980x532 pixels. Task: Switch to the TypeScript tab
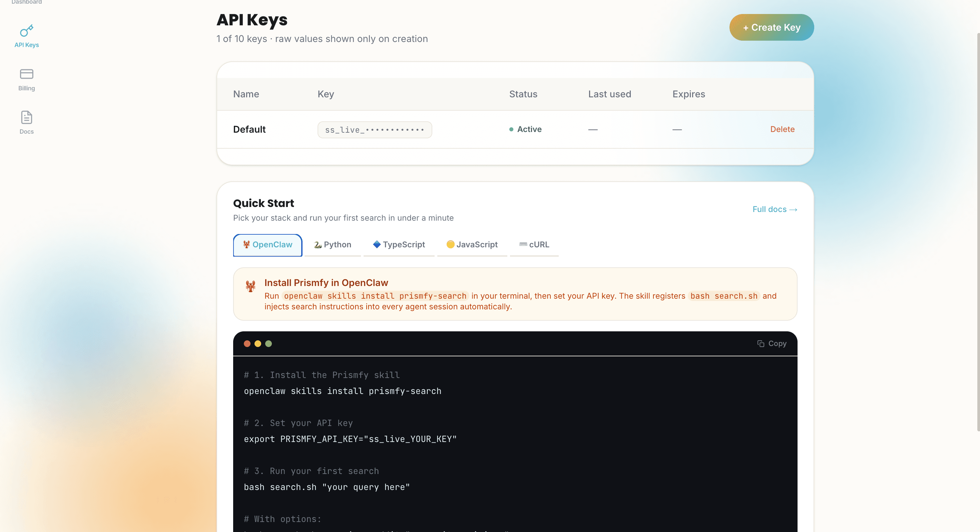click(399, 245)
